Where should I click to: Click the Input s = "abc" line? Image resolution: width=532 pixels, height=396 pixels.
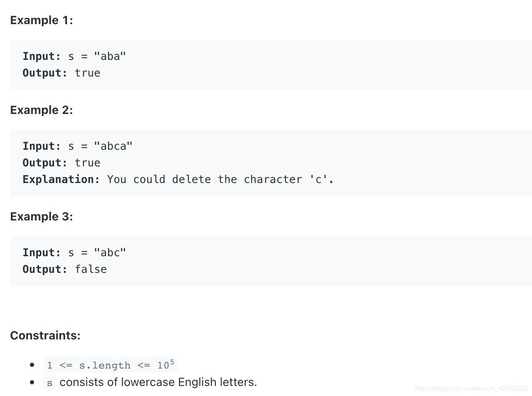(74, 252)
